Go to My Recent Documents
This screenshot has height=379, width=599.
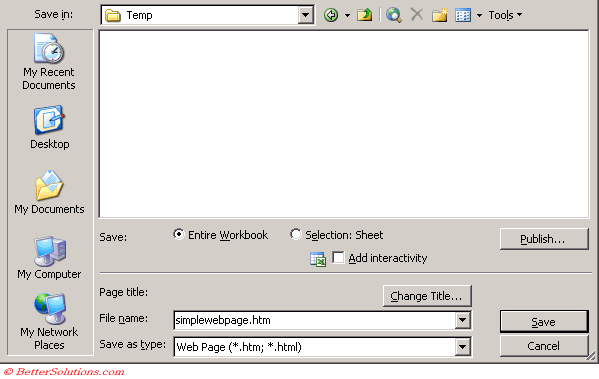coord(49,62)
